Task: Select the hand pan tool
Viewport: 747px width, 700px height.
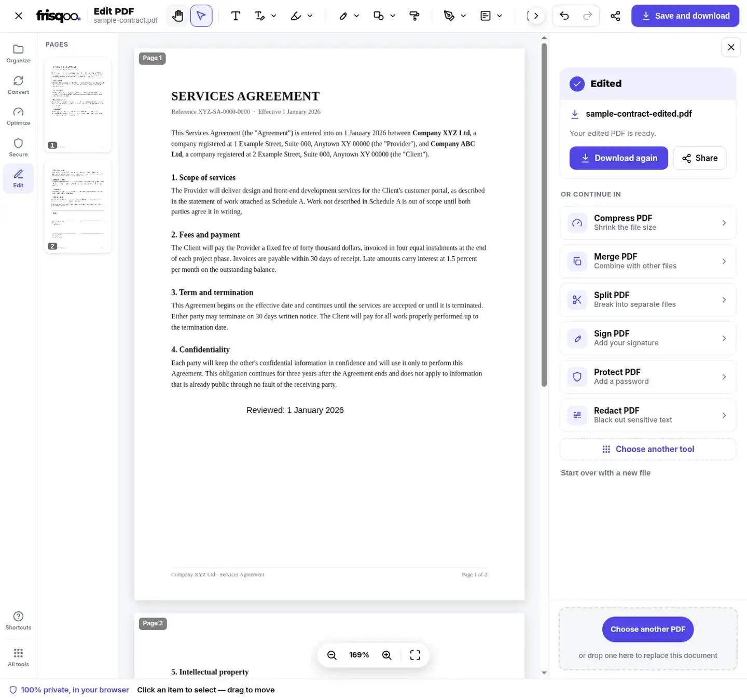Action: 178,16
